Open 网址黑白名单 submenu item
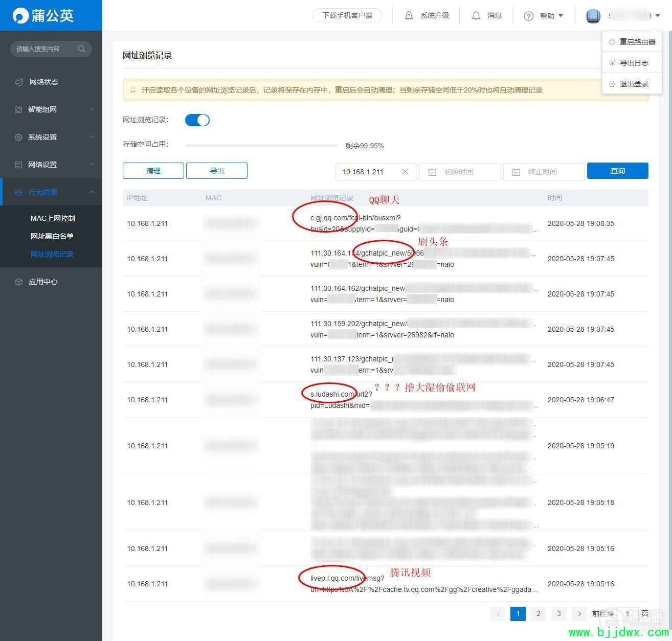The height and width of the screenshot is (641, 672). point(52,236)
